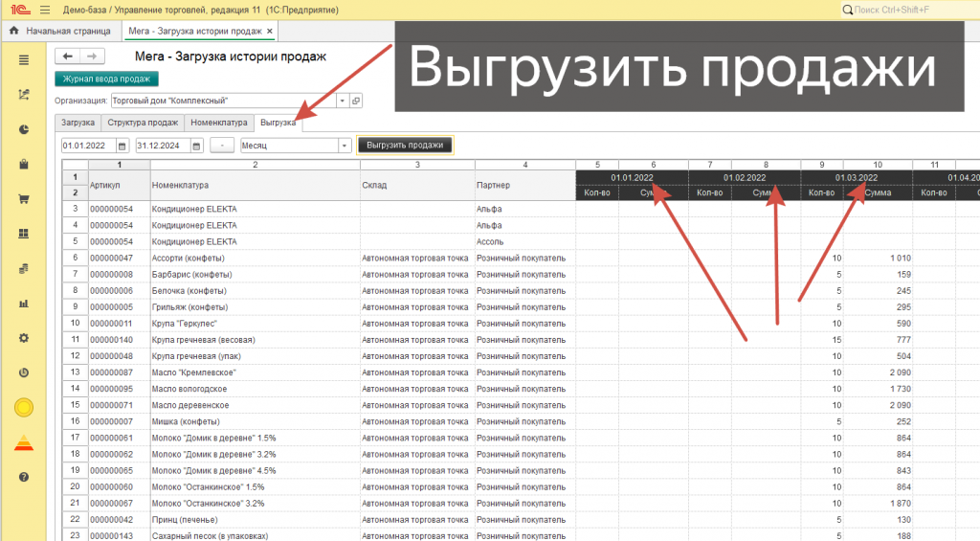Select the Склад column header cell

[417, 185]
